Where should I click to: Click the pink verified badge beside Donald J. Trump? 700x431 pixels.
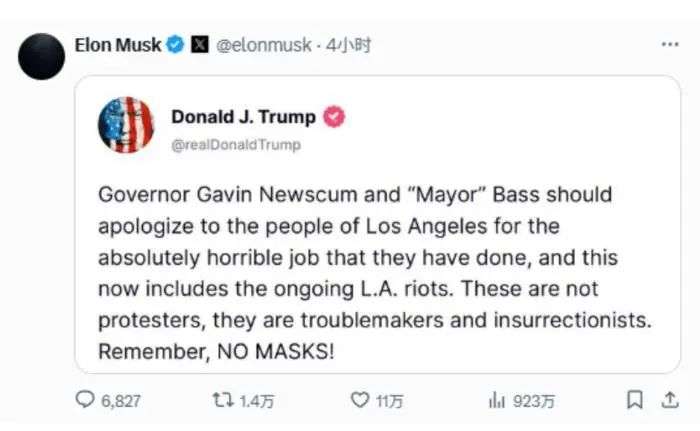[x=334, y=117]
